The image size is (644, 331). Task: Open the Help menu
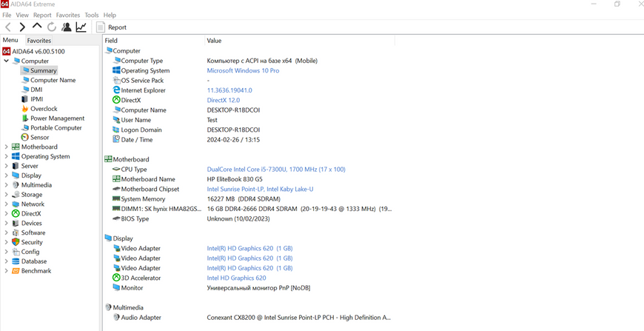tap(110, 15)
